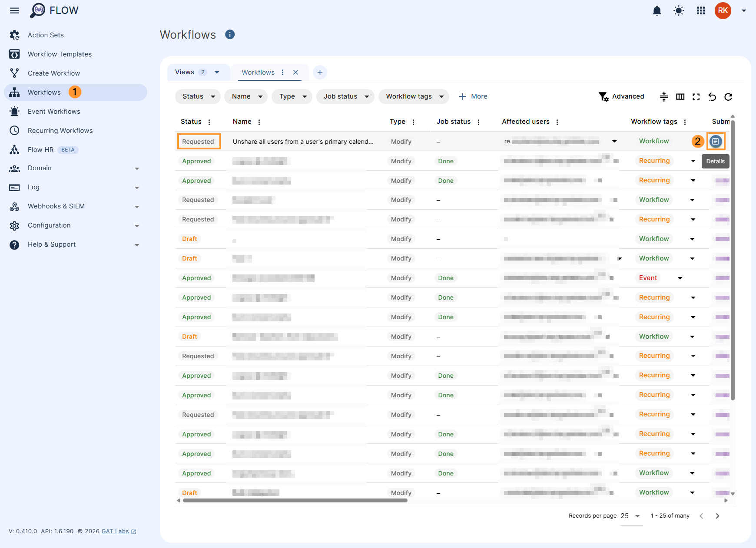The height and width of the screenshot is (548, 756).
Task: Open the GAT Labs link in the footer
Action: click(115, 531)
